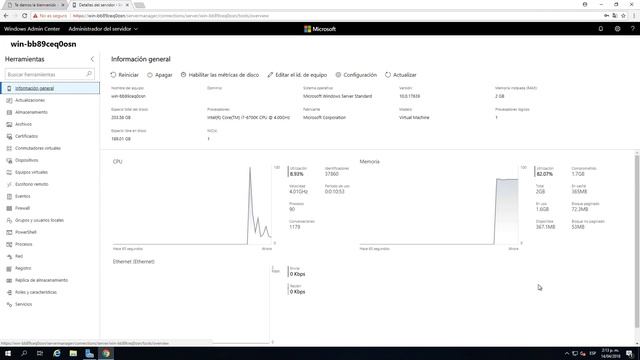Click Editar el id. de equipo

click(x=297, y=75)
